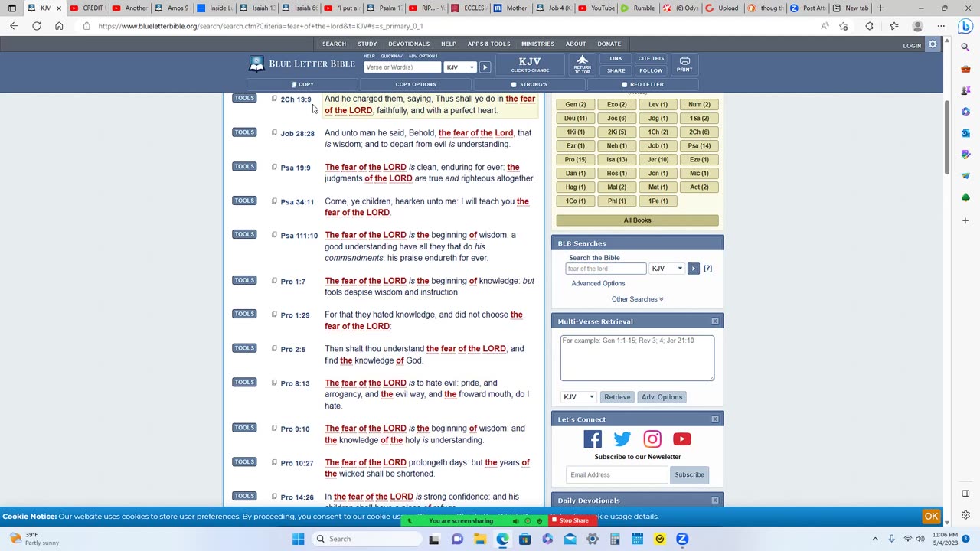980x551 pixels.
Task: Click Stop Share on the sharing bar
Action: coord(570,521)
